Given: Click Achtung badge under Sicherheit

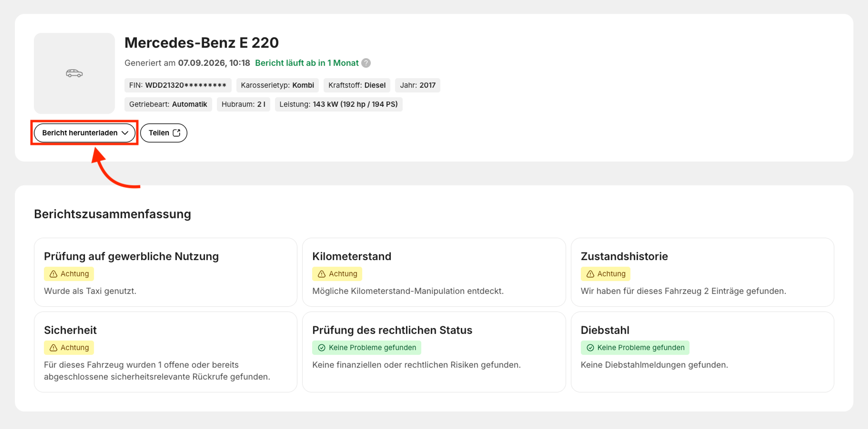Looking at the screenshot, I should [69, 347].
